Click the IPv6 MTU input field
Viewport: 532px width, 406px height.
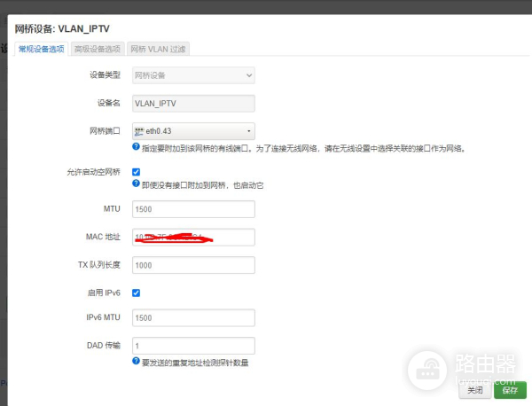193,318
